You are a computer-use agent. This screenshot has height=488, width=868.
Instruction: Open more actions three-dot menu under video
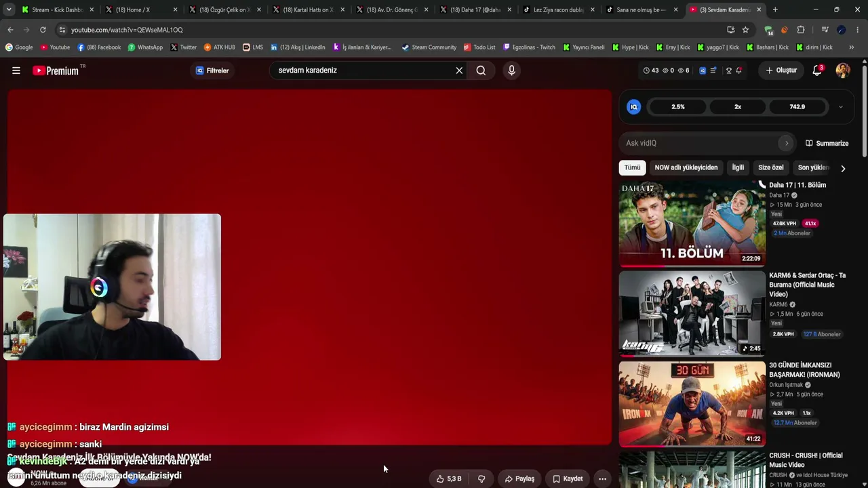point(602,479)
